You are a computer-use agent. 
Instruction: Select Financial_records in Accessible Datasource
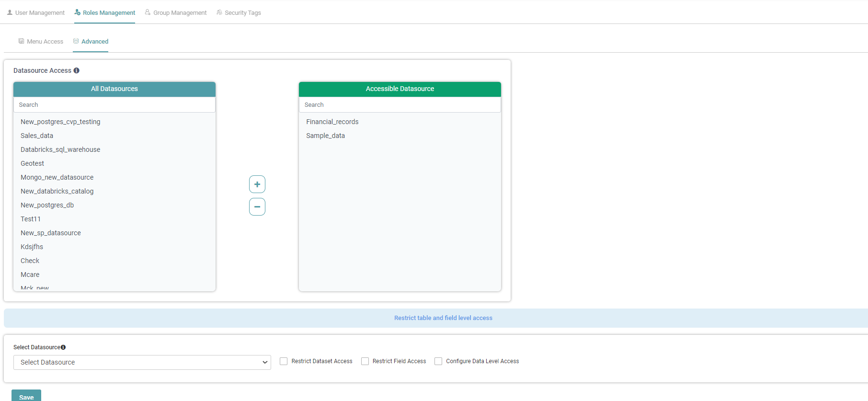pos(332,122)
